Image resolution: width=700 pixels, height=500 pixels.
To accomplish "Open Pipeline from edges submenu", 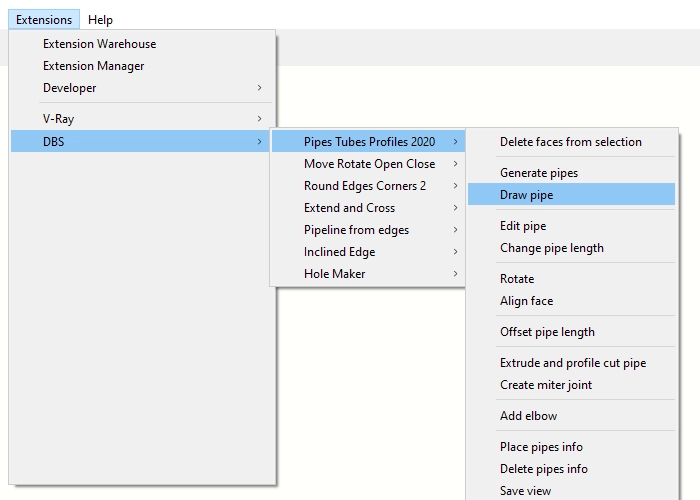I will [x=368, y=229].
